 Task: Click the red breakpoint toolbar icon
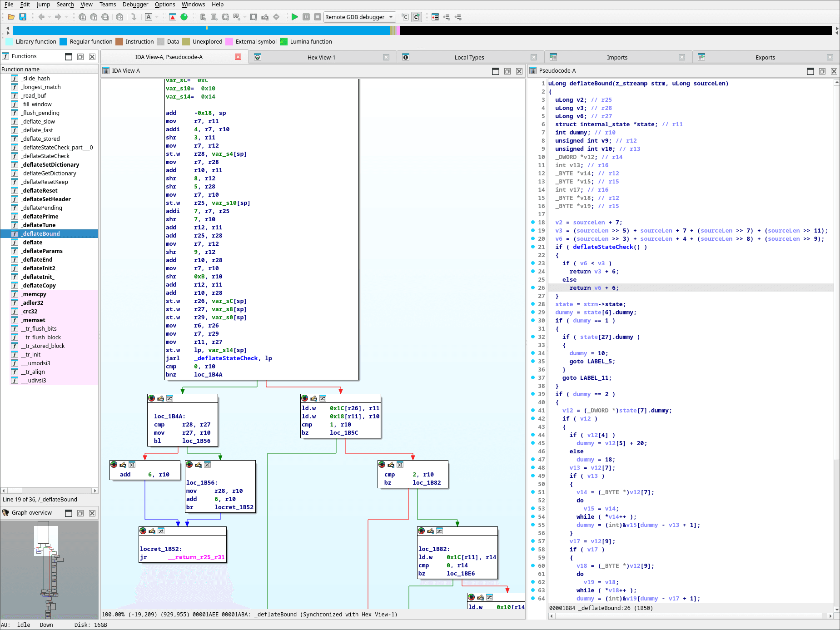[172, 17]
